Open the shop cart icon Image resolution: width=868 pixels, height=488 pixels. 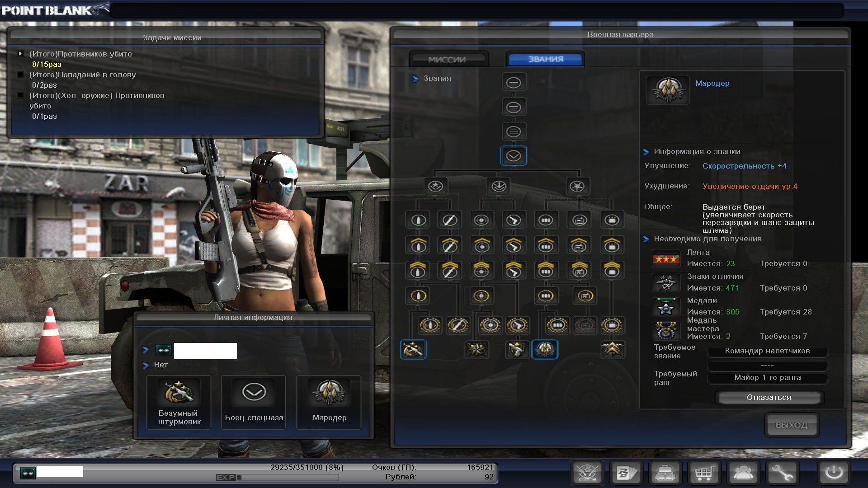coord(704,473)
